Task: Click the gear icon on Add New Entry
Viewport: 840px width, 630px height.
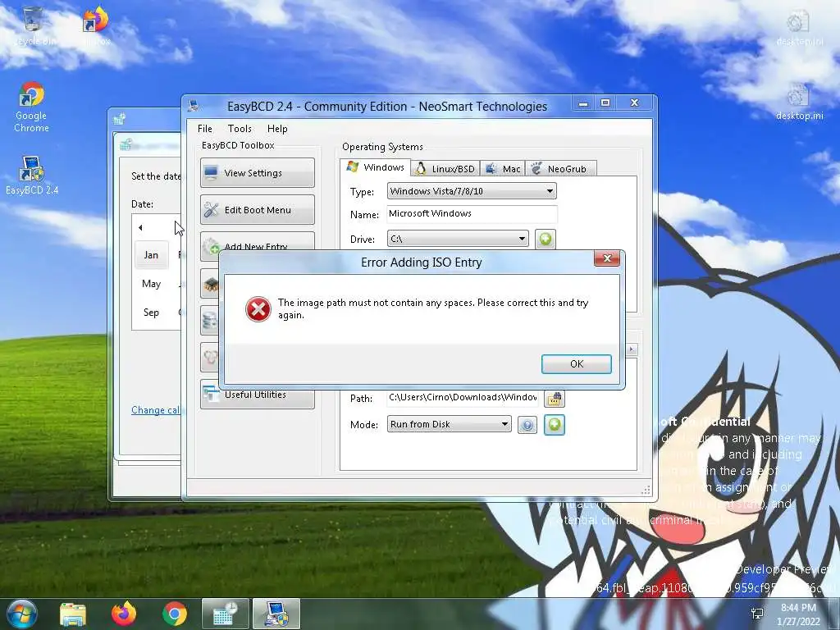Action: [212, 245]
